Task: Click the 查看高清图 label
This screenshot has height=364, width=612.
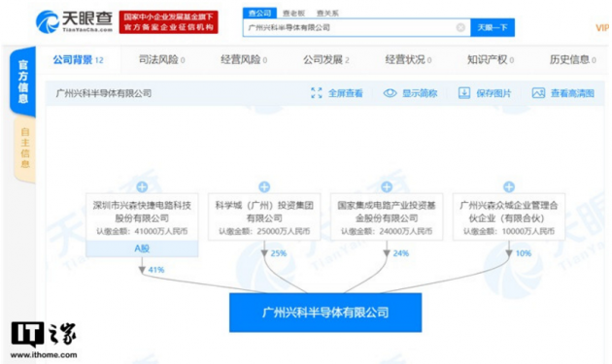Action: point(572,93)
